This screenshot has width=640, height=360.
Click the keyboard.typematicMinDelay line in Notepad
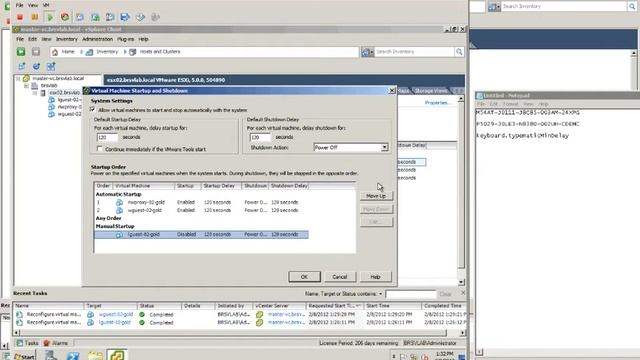tap(522, 136)
